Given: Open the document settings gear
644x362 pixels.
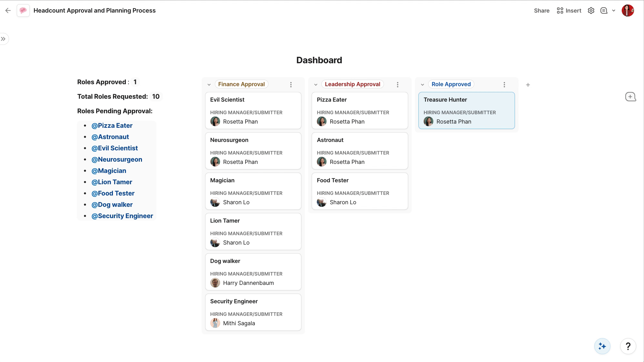Looking at the screenshot, I should [x=591, y=11].
